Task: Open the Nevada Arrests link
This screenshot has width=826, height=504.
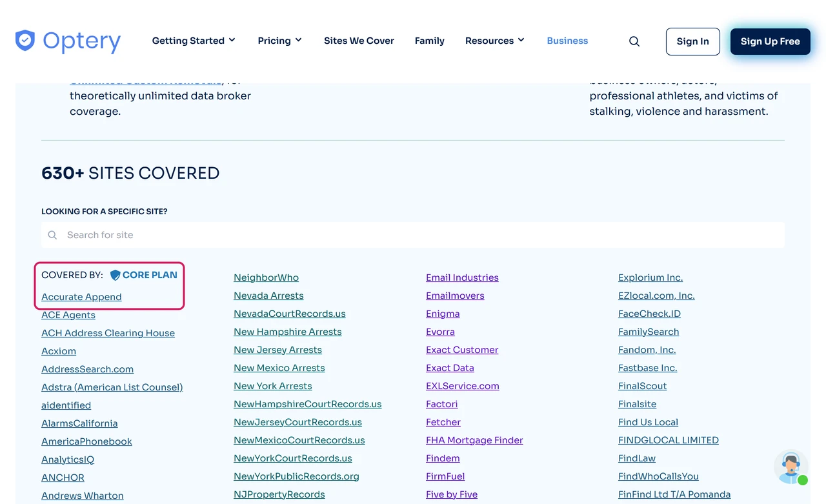Action: (x=268, y=296)
